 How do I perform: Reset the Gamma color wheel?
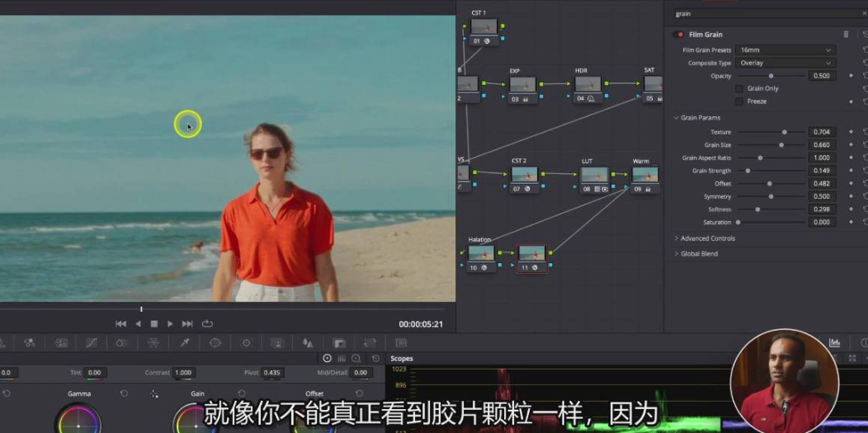[124, 394]
